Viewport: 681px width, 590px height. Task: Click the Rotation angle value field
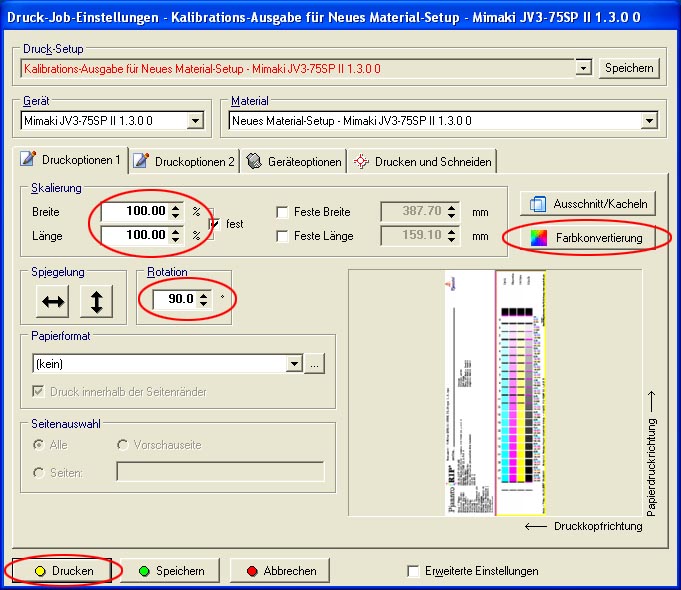[x=175, y=299]
